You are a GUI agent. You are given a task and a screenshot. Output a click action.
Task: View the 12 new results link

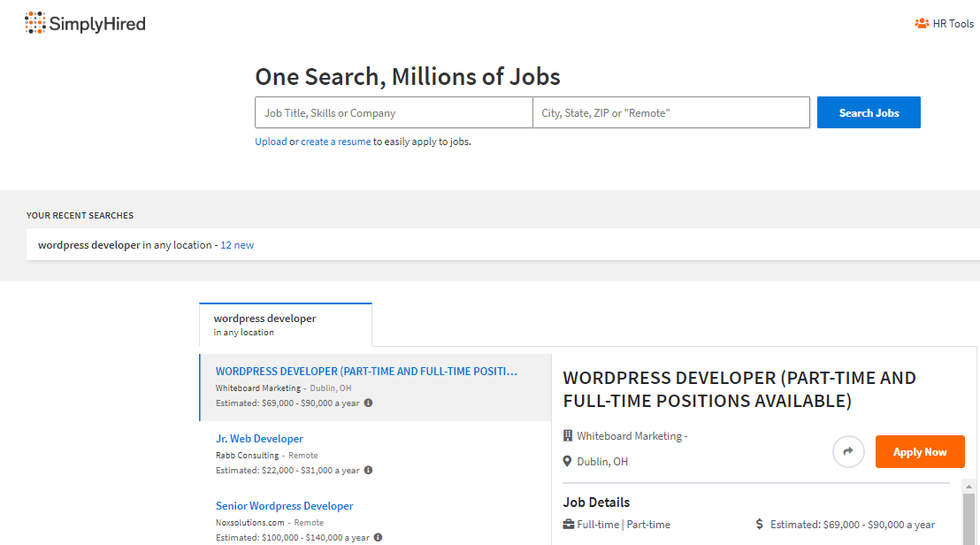[x=236, y=244]
